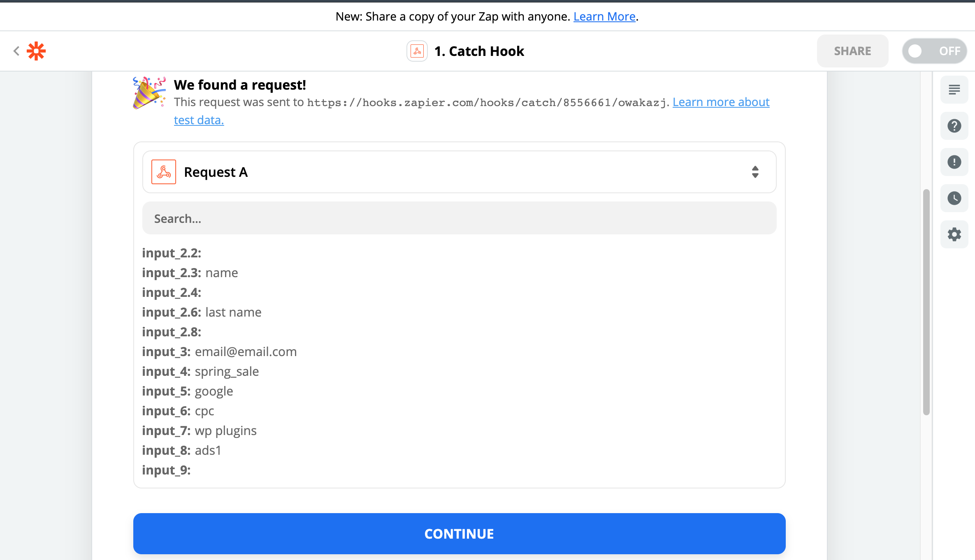Open Learn more about test data link
Screen dimensions: 975x560
click(720, 102)
